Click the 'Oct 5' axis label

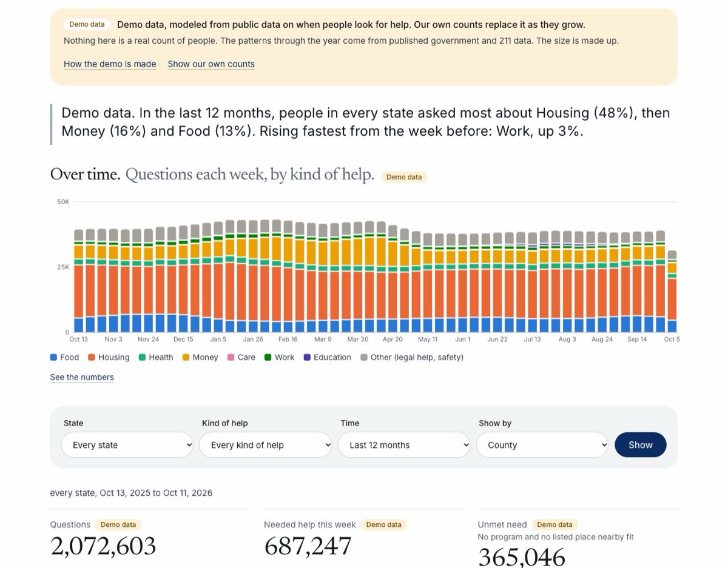(672, 339)
